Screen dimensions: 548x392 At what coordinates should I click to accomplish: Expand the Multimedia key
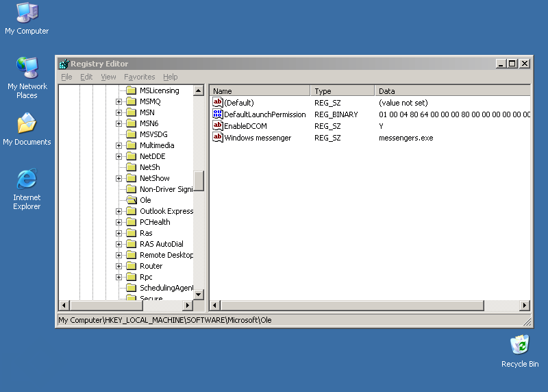[x=119, y=145]
